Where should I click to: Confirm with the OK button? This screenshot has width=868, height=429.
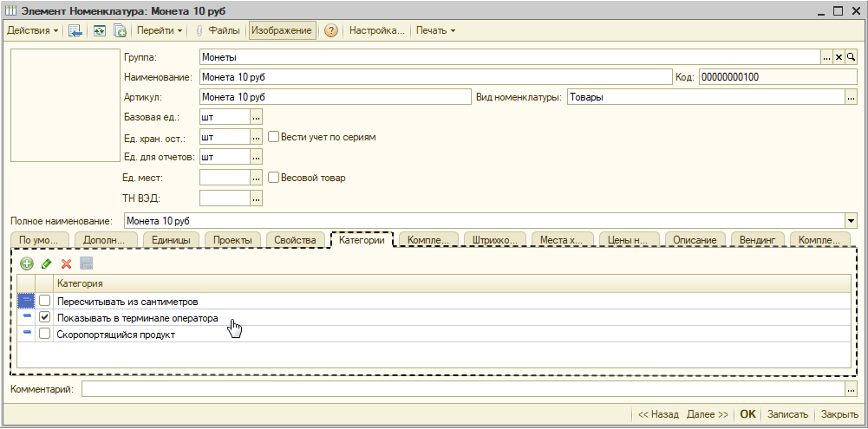point(747,414)
